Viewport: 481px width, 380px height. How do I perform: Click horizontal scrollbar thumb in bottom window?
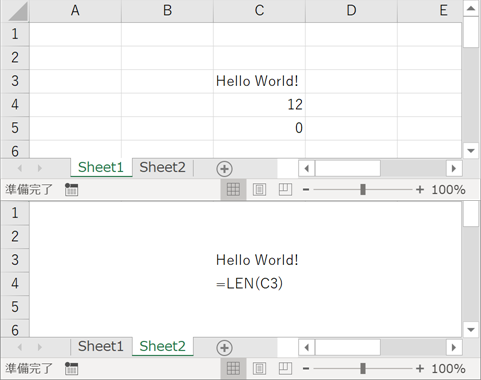(348, 347)
